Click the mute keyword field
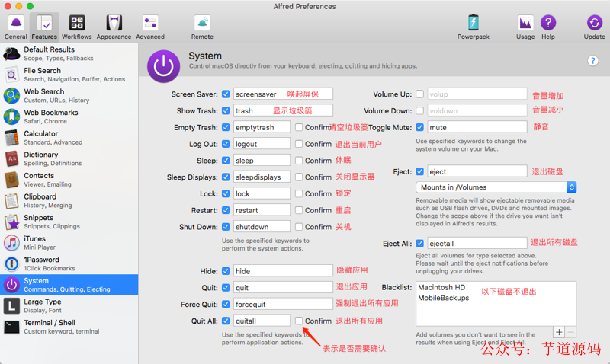 pos(477,127)
